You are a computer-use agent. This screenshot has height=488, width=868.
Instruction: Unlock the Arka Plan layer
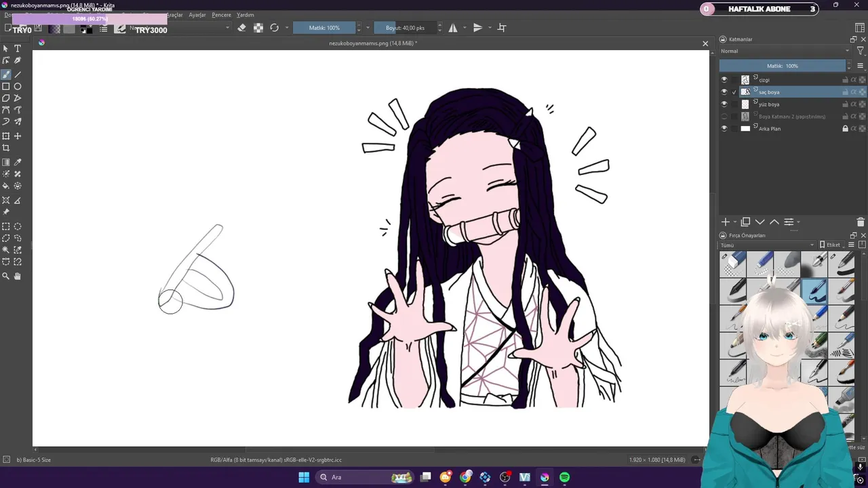point(845,129)
